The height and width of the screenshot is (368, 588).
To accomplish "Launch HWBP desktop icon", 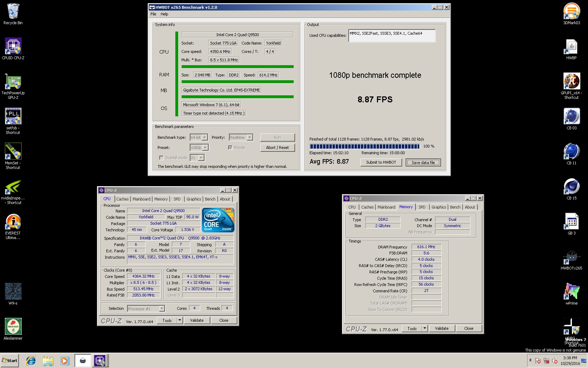I will click(x=572, y=49).
